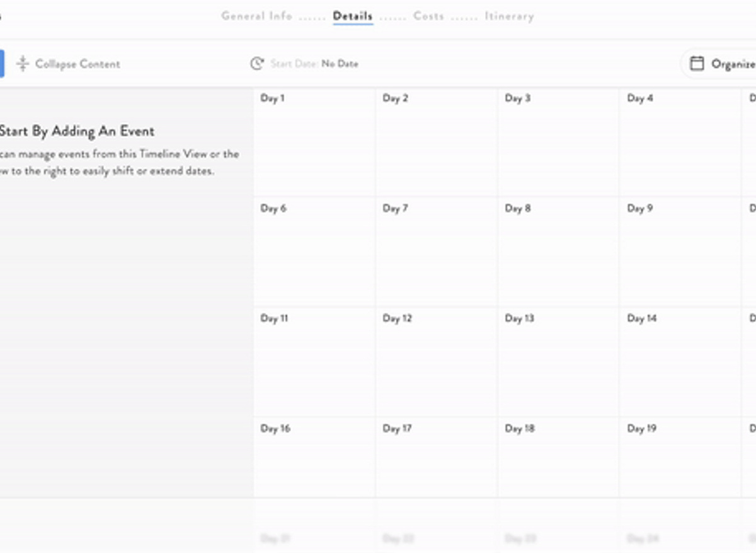Click the Day 14 timeline cell
Viewport: 756px width, 553px height.
point(680,362)
